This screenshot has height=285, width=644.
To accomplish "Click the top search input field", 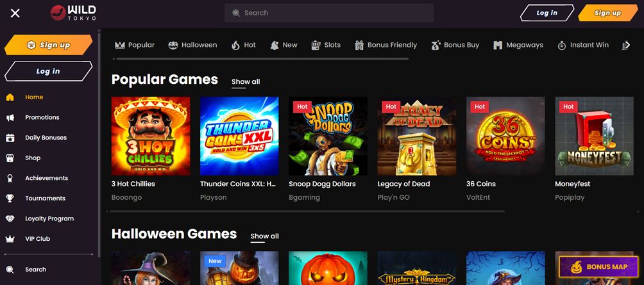I will pyautogui.click(x=329, y=13).
